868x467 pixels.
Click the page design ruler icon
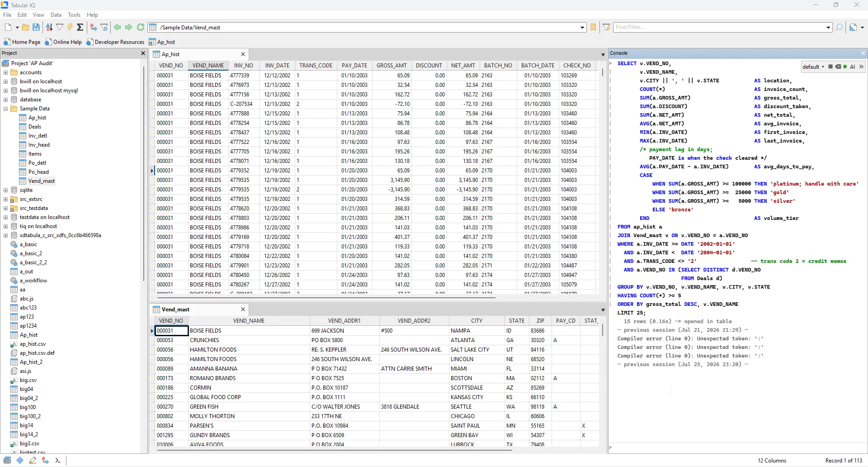pos(853,27)
